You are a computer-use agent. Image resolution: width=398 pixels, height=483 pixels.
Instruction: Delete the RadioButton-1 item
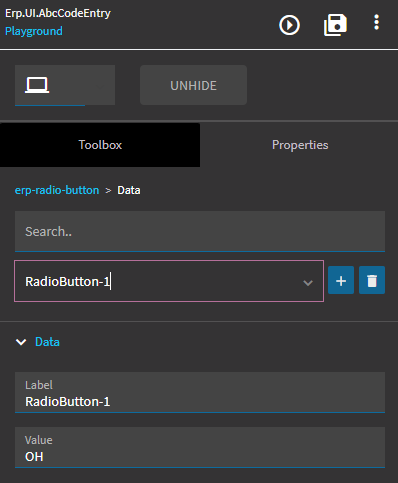pyautogui.click(x=372, y=280)
